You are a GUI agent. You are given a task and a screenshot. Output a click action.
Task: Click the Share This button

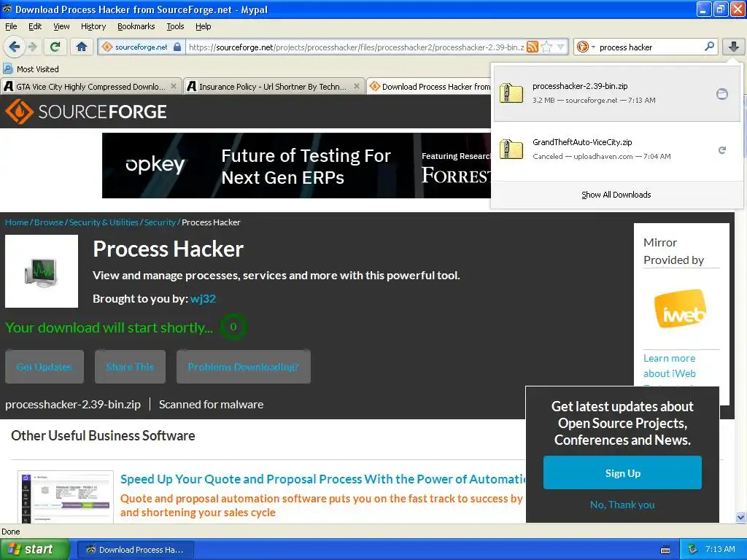(130, 367)
